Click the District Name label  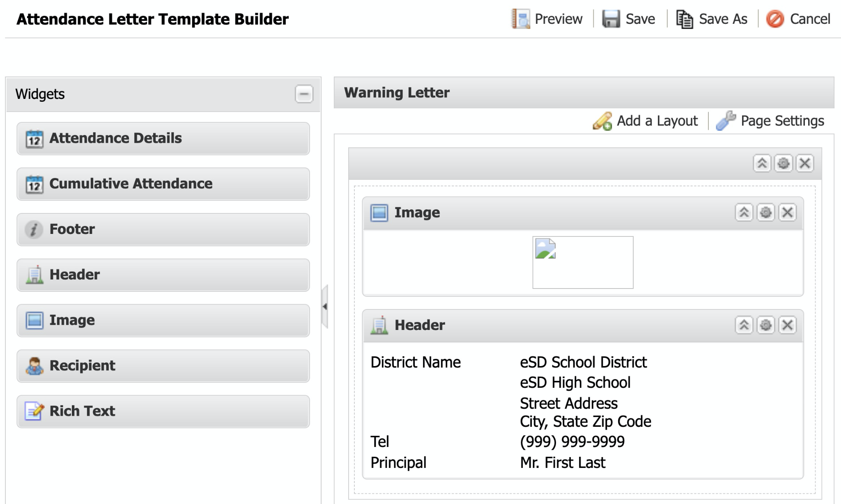(x=416, y=362)
